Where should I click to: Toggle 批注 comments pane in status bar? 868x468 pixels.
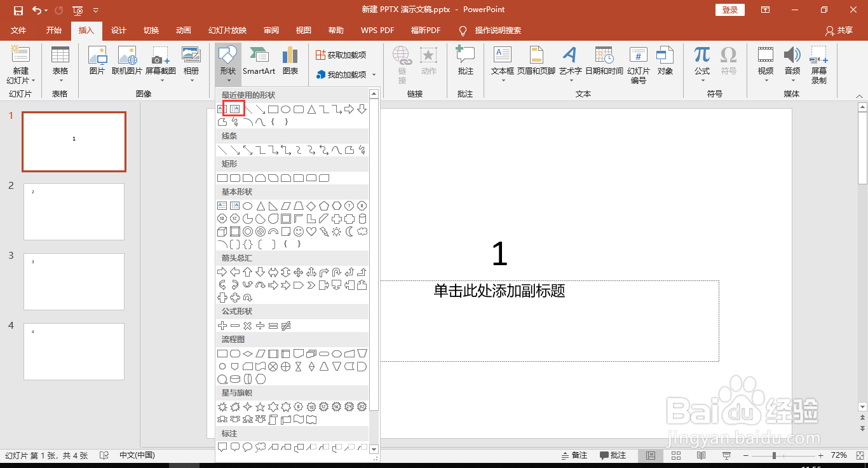pos(613,455)
